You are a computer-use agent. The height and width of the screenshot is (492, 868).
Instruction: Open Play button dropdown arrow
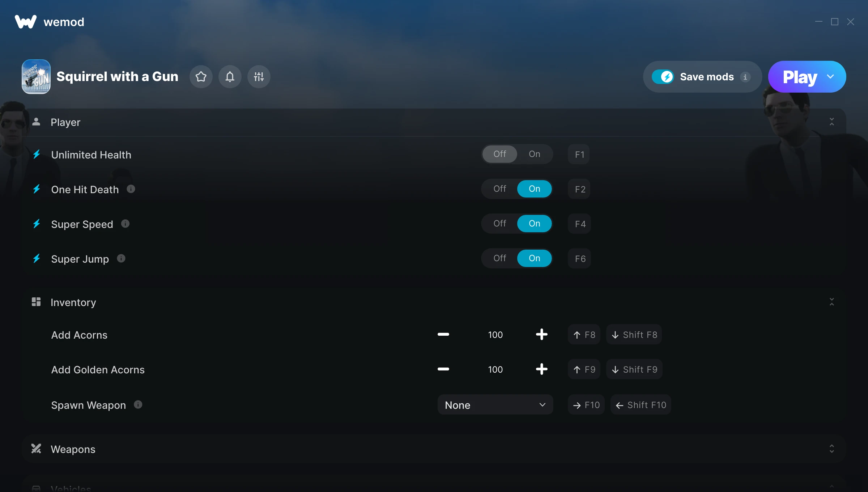click(831, 77)
